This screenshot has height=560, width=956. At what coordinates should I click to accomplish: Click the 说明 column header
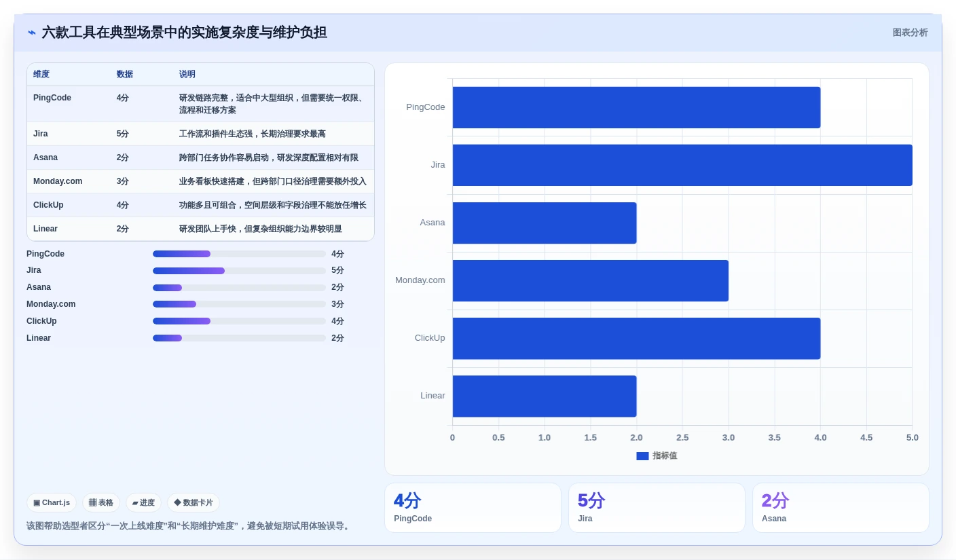(187, 74)
